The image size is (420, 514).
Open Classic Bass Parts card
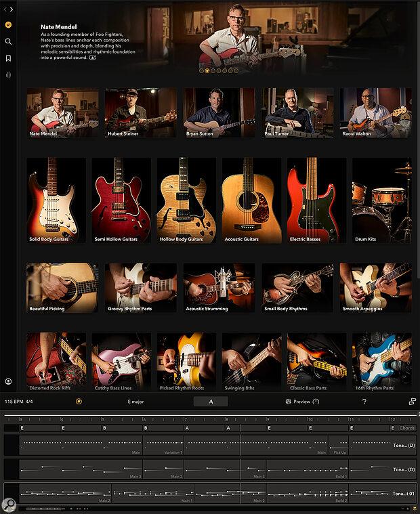click(317, 362)
